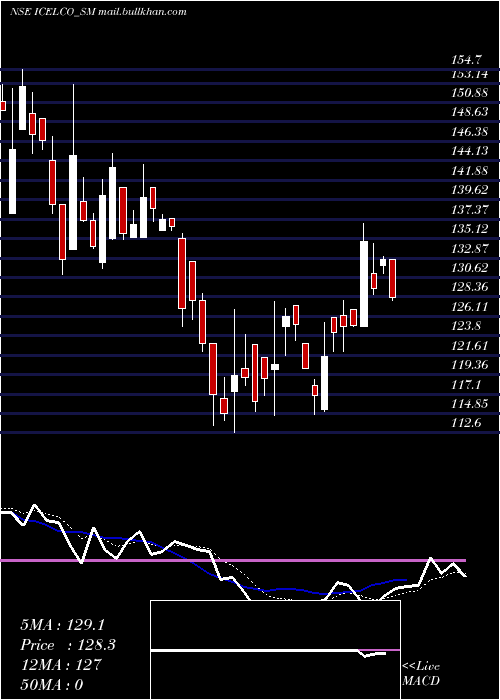500x700 pixels.
Task: Click the 12MA : 127 readout
Action: tap(61, 665)
